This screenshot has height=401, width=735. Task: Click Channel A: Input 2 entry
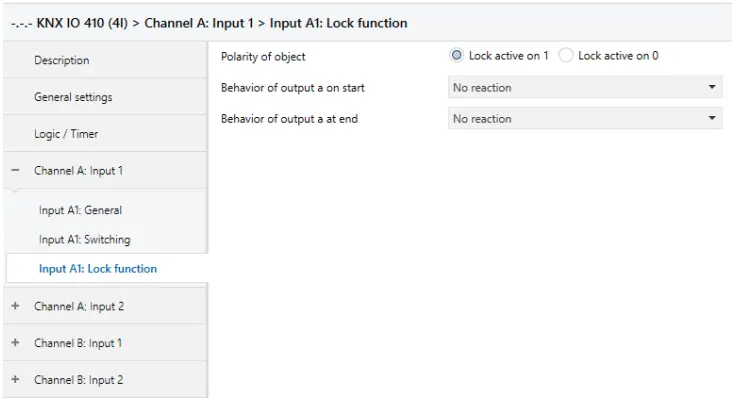[x=79, y=307]
